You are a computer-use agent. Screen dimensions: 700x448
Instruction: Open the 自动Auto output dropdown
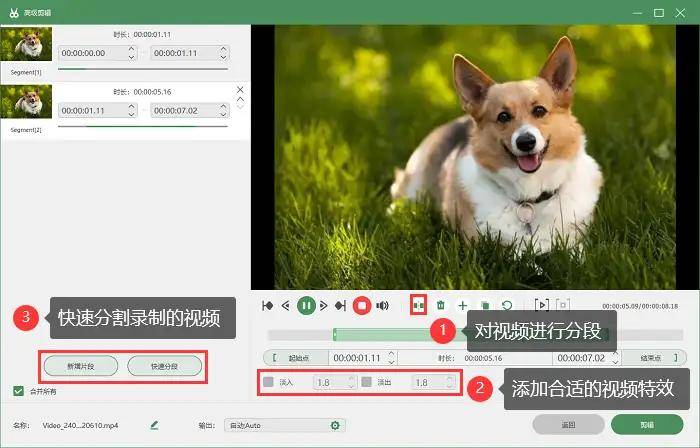pos(284,425)
